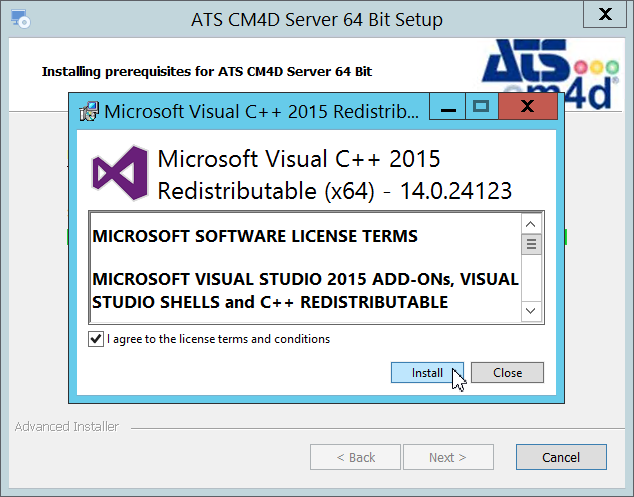Click the Visual C++ dialog title bar icon
The height and width of the screenshot is (497, 634).
(89, 110)
